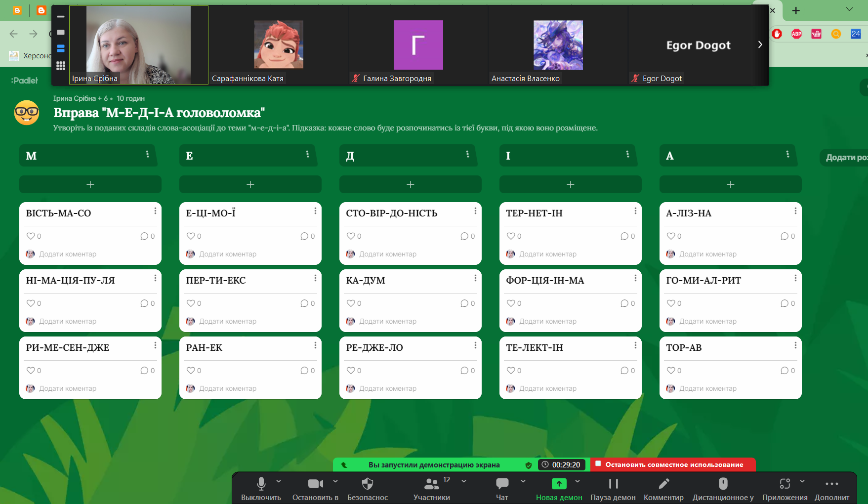The height and width of the screenshot is (504, 868).
Task: Expand share options arrow next to Новая демонстрация
Action: click(x=578, y=481)
